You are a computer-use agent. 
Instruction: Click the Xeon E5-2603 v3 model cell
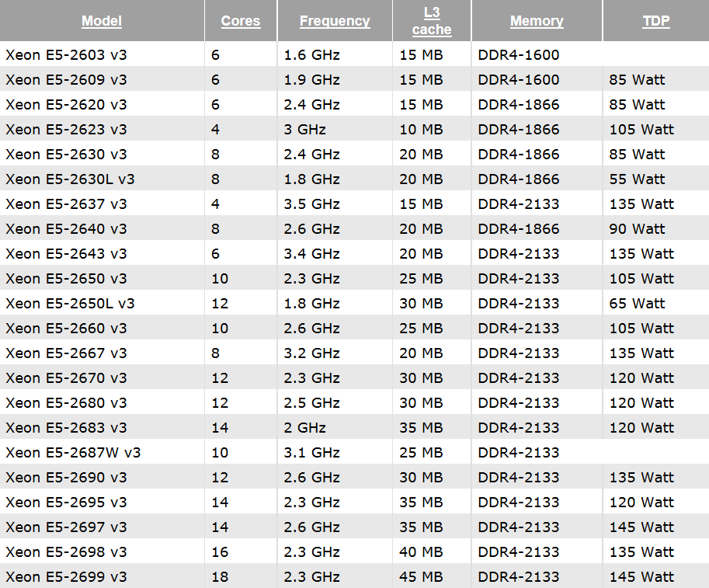click(x=66, y=55)
